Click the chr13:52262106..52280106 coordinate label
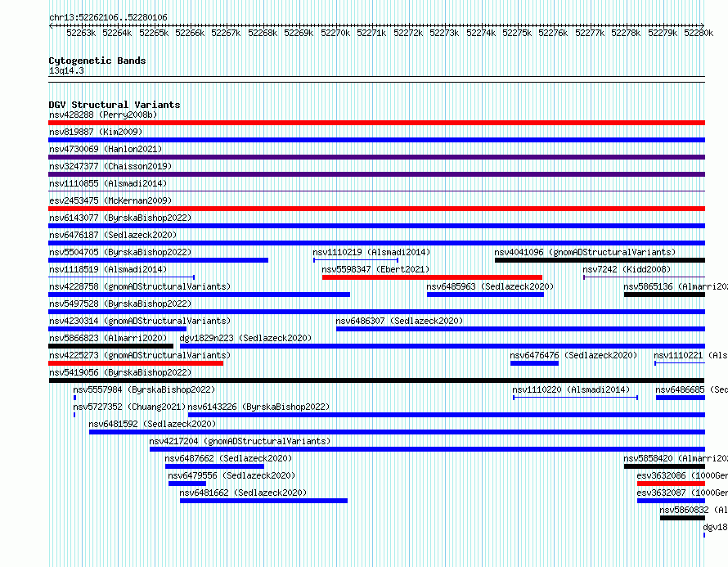Screen dimensions: 728x567 [108, 17]
